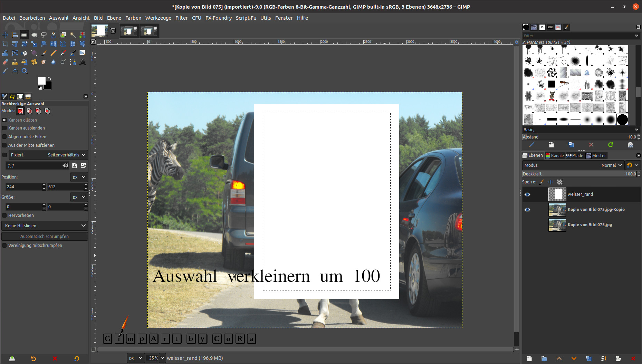
Task: Open the layer Modus Normal dropdown
Action: pyautogui.click(x=611, y=165)
